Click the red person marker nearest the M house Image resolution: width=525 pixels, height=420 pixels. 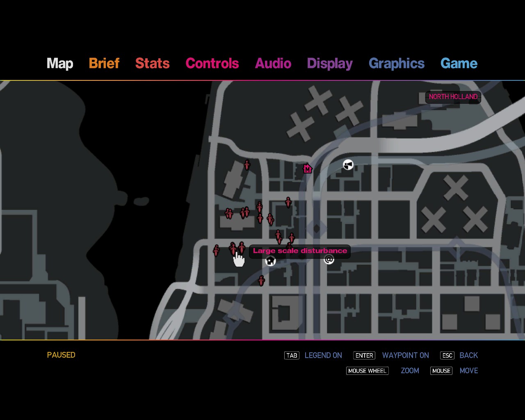(288, 202)
